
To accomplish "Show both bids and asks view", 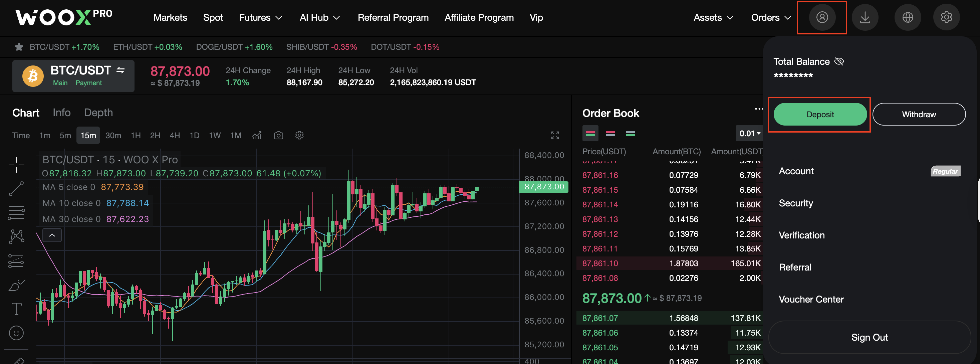I will [x=590, y=133].
